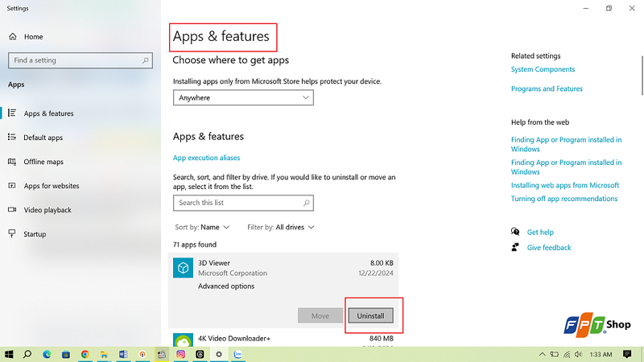Open Microsoft Store from taskbar

click(x=66, y=354)
